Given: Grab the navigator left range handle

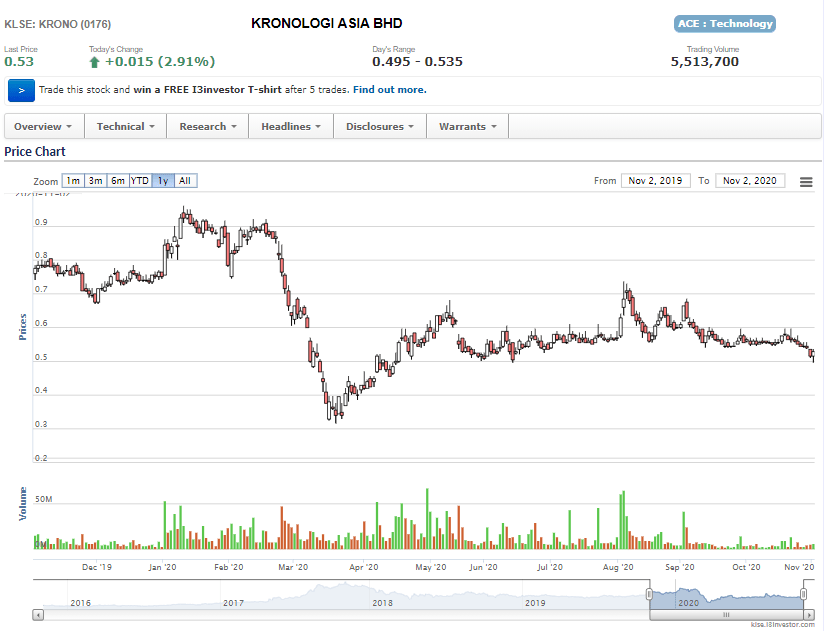Looking at the screenshot, I should [x=649, y=595].
